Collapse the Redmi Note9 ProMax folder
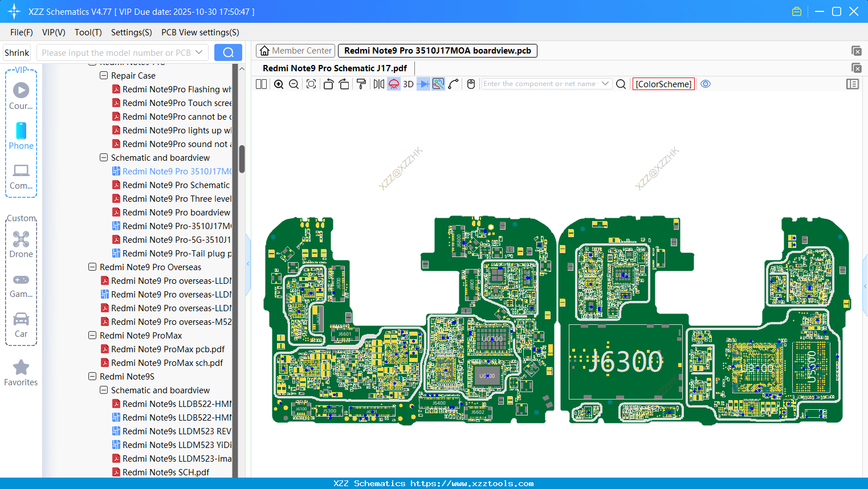The width and height of the screenshot is (868, 489). coord(92,336)
